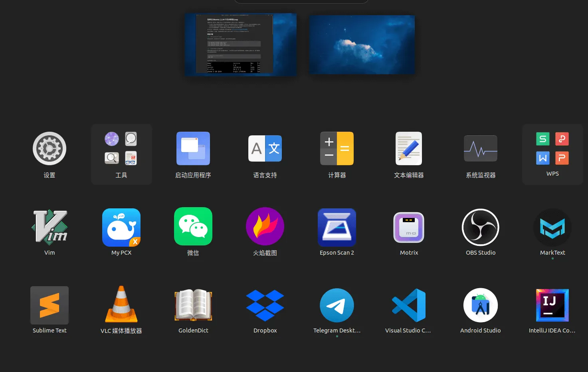Image resolution: width=588 pixels, height=372 pixels.
Task: Click the purple globe icon in 工具 folder
Action: coord(112,139)
